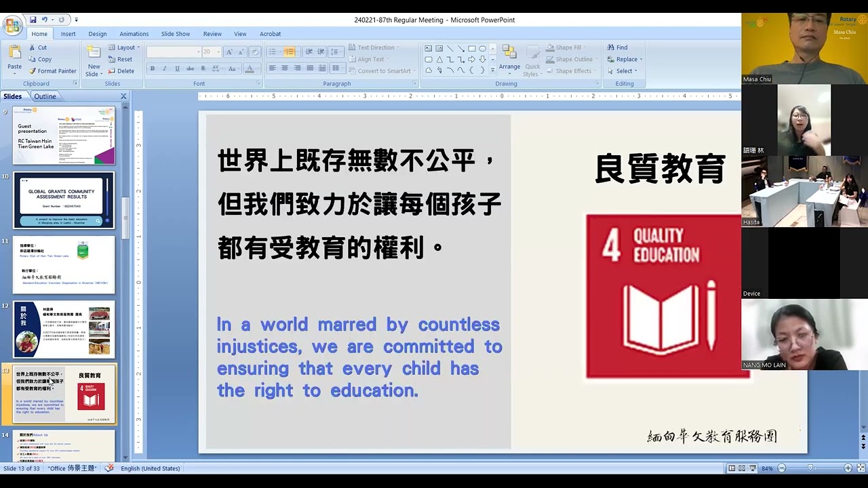Undo the last action
This screenshot has height=488, width=868.
point(45,20)
